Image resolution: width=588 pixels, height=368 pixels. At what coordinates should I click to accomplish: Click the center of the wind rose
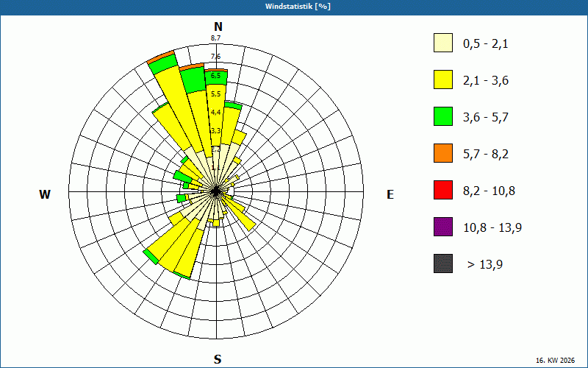(216, 191)
